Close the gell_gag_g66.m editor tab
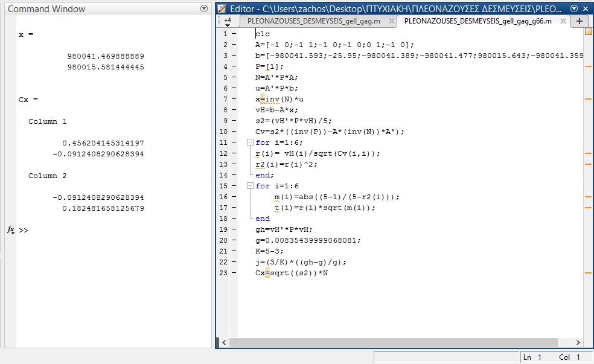 tap(563, 21)
